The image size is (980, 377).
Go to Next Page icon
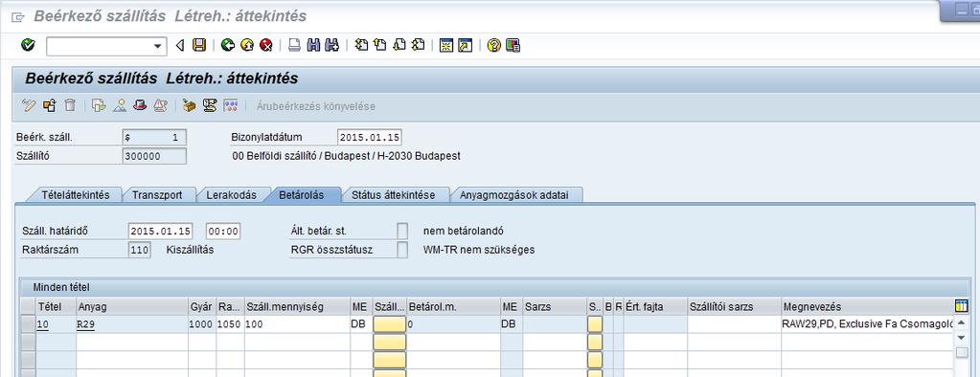pyautogui.click(x=399, y=45)
